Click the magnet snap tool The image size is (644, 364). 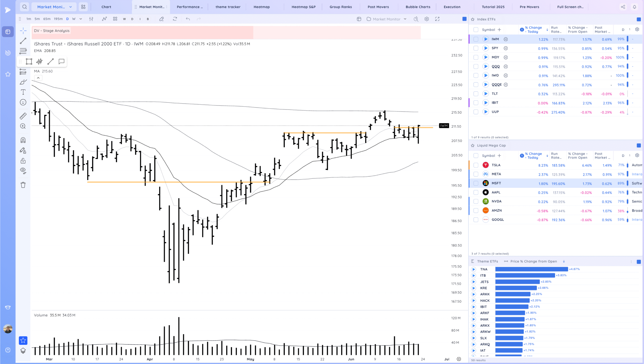coord(23,140)
